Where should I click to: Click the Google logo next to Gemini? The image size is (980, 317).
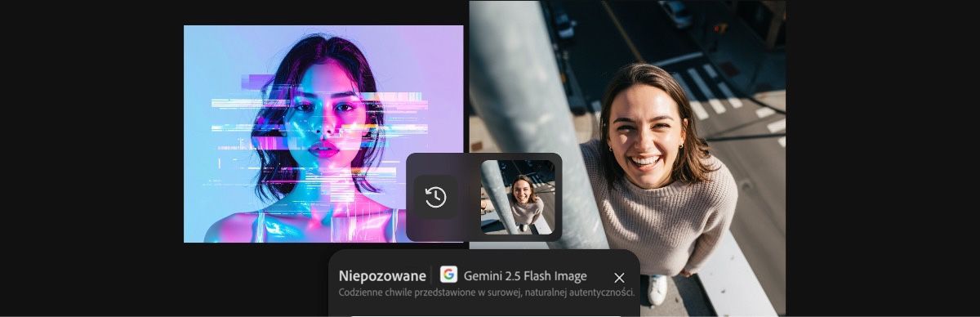(448, 275)
